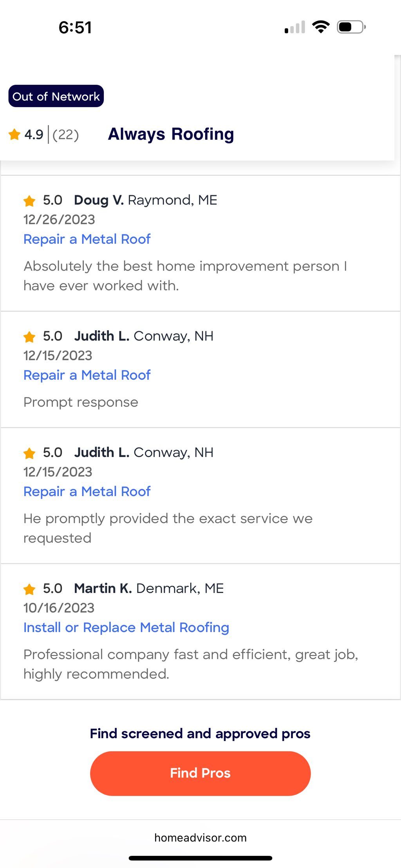This screenshot has width=401, height=868.
Task: Click the star icon next to 4.9 rating
Action: point(14,134)
